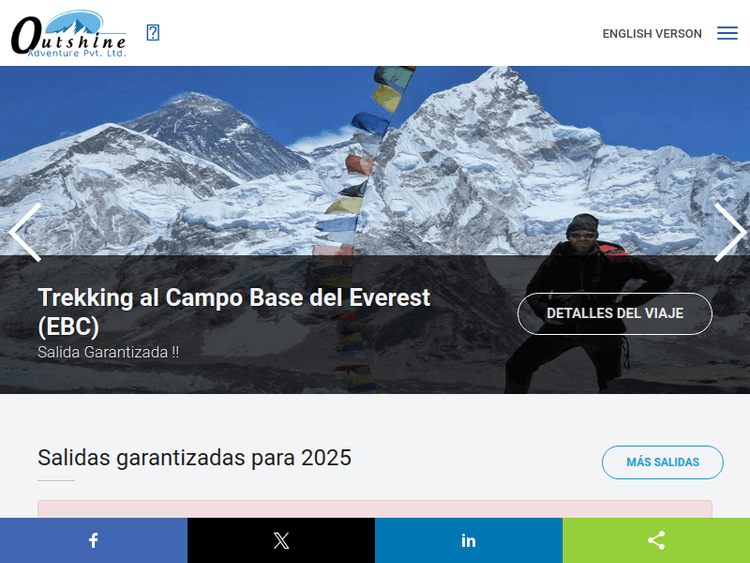Share page on X (Twitter)

click(281, 541)
